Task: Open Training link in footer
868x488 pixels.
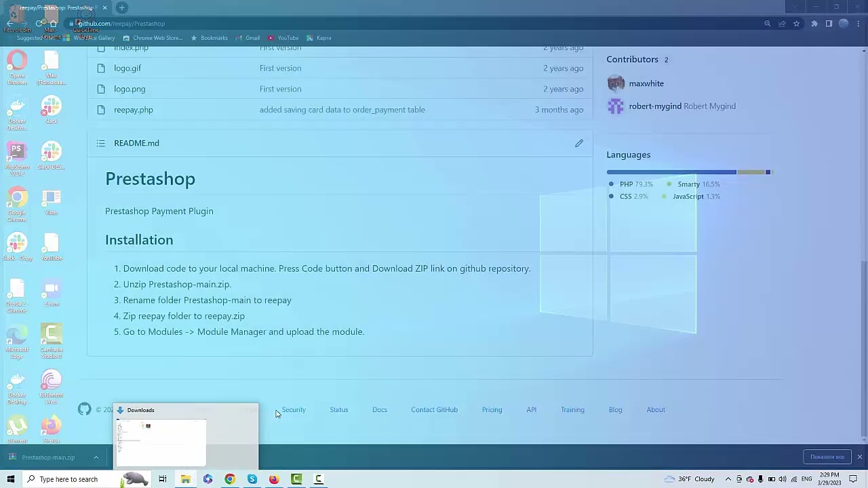Action: pos(572,409)
